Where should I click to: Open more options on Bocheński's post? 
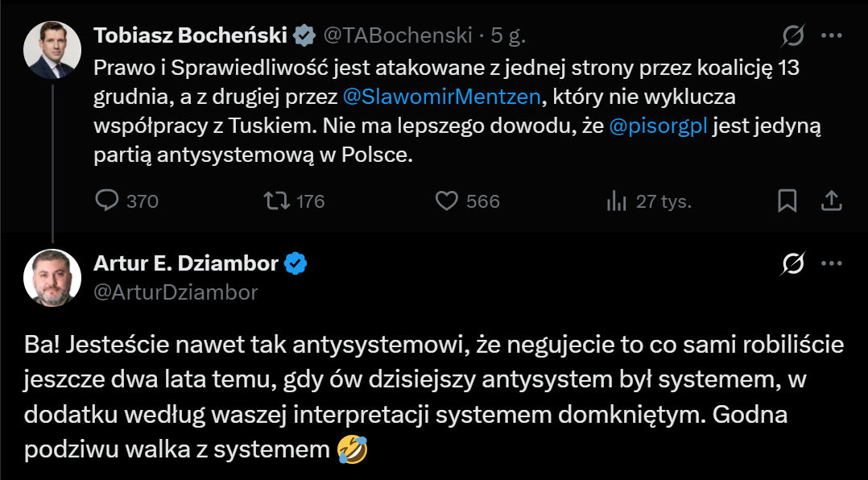tap(831, 35)
